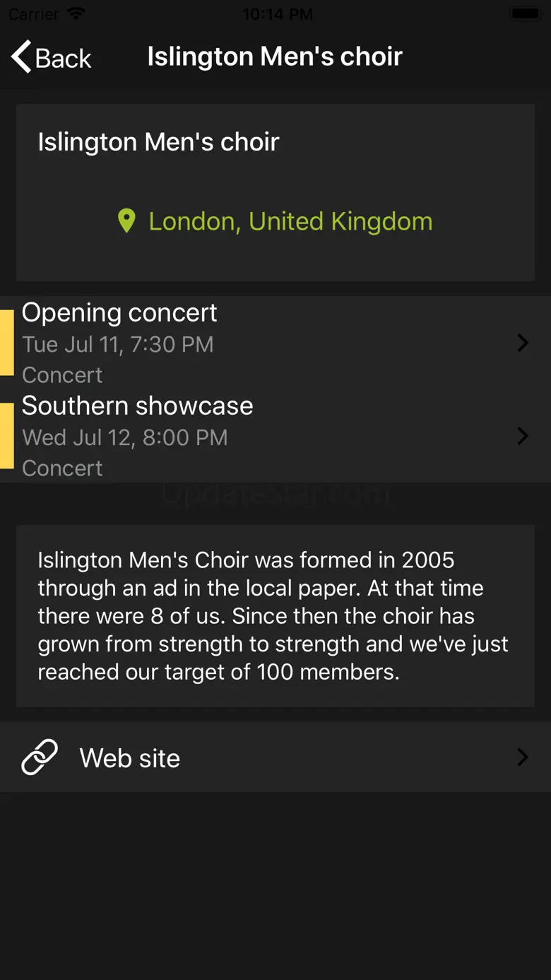Tap the choir description paragraph
This screenshot has height=980, width=551.
274,615
